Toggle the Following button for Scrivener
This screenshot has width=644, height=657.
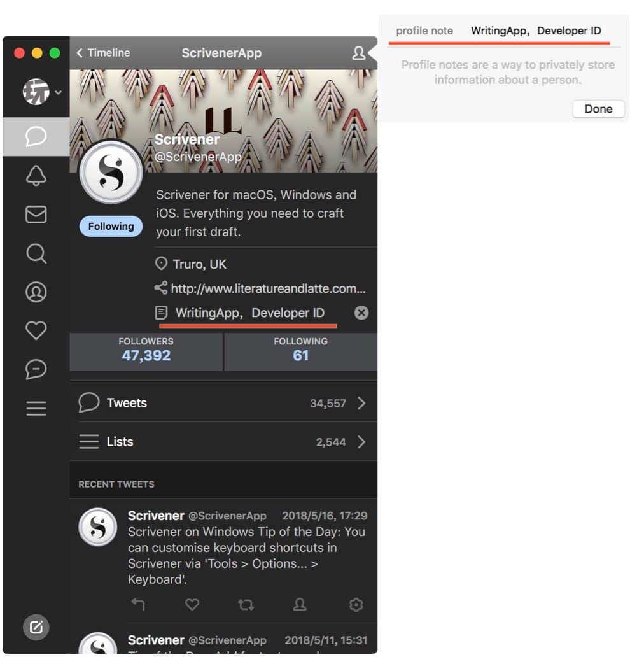click(111, 226)
